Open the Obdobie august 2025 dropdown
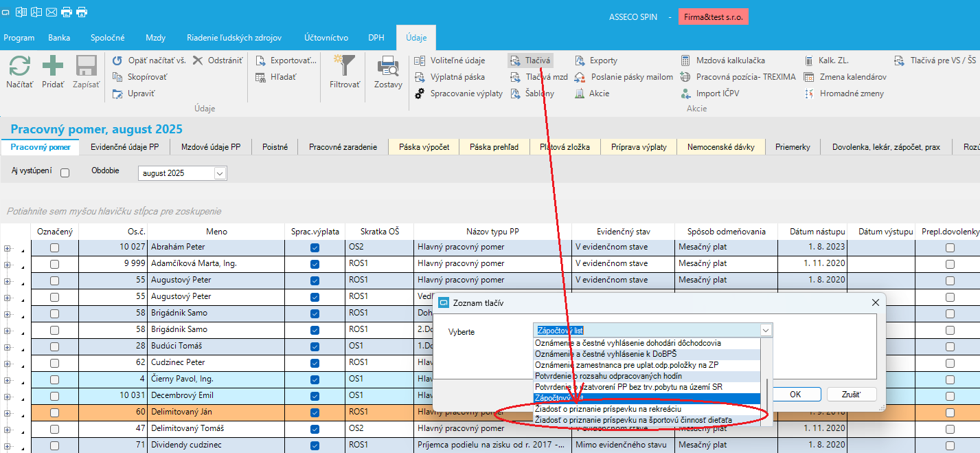Image resolution: width=980 pixels, height=453 pixels. click(x=220, y=174)
